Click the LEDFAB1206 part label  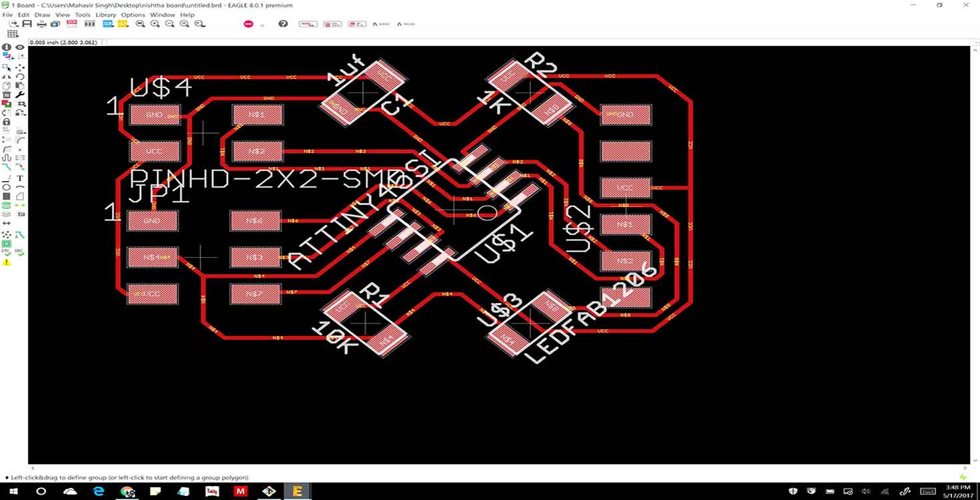[x=591, y=313]
